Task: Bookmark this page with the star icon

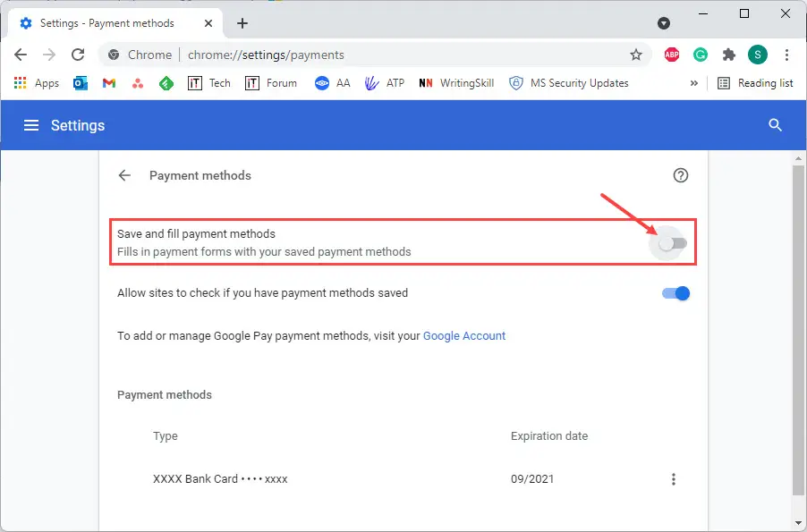Action: [x=636, y=55]
